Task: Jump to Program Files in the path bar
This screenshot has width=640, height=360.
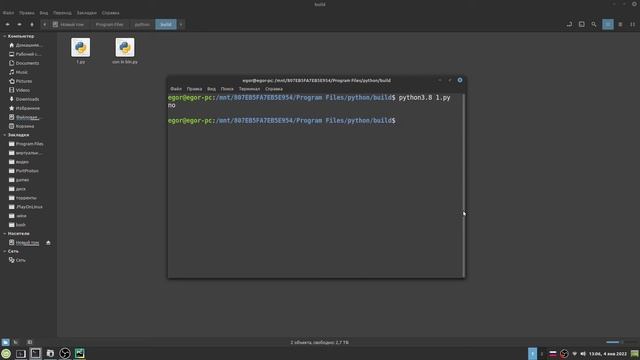Action: click(109, 24)
